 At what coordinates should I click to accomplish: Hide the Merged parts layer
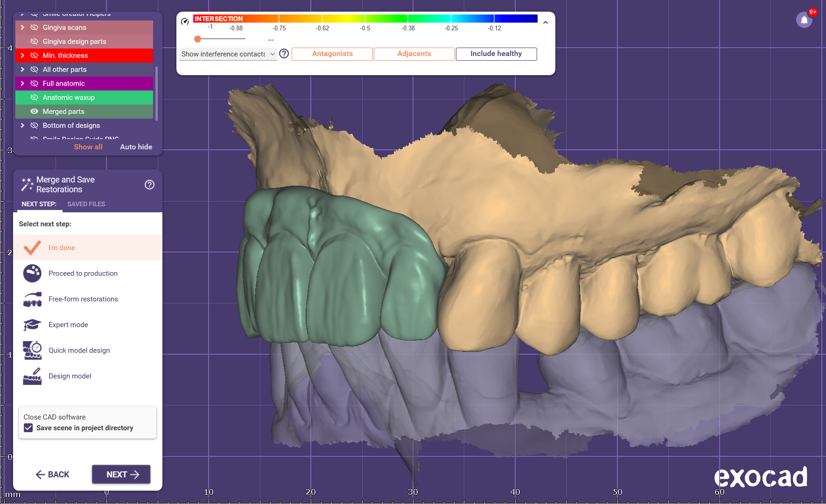point(34,112)
